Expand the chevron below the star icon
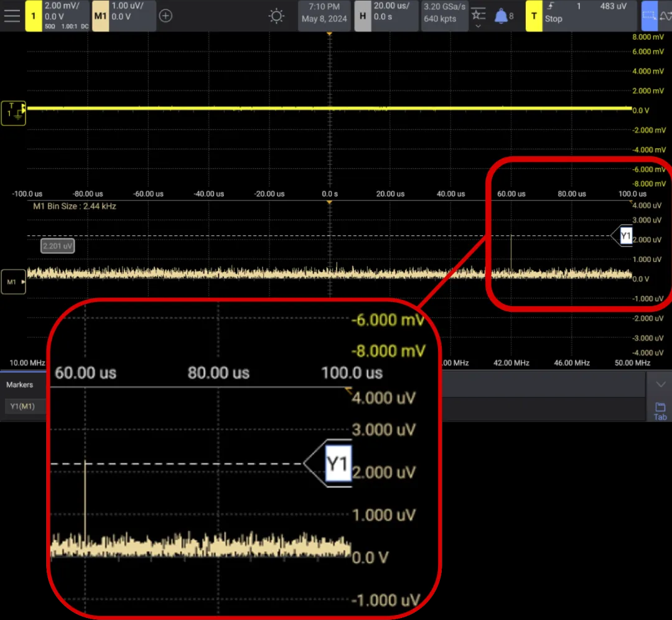 478,26
